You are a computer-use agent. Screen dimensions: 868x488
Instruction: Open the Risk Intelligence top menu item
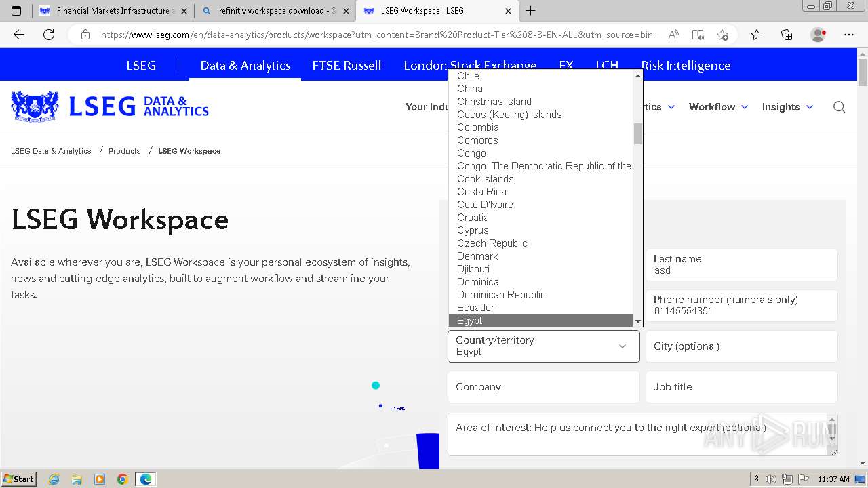click(x=686, y=66)
